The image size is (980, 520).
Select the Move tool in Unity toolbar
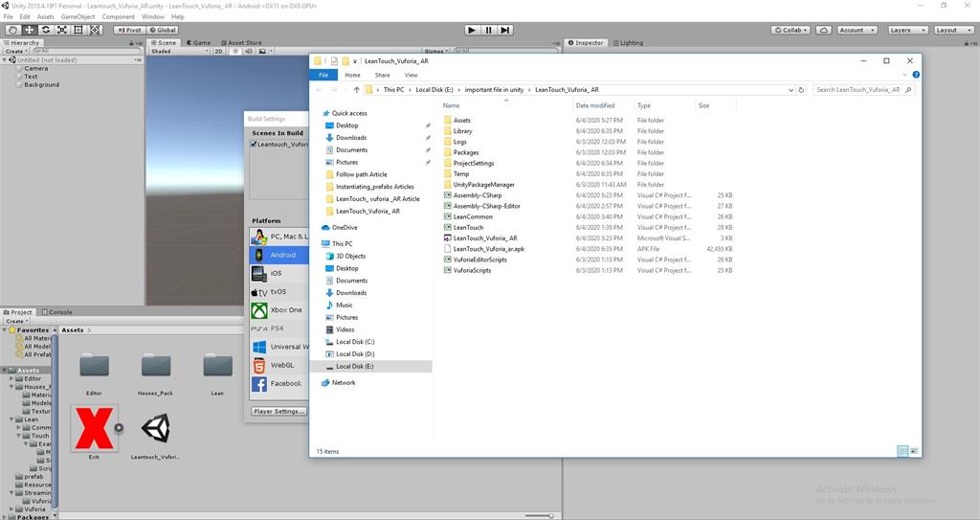pos(29,30)
